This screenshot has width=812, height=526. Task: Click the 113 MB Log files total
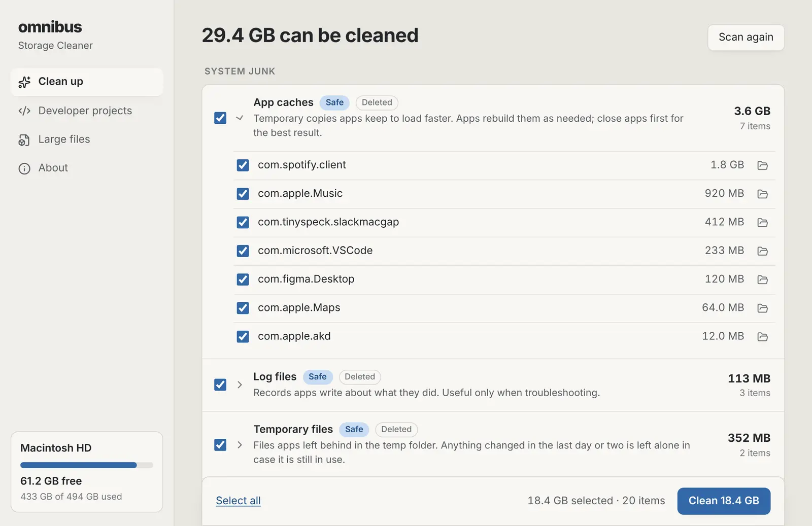749,378
